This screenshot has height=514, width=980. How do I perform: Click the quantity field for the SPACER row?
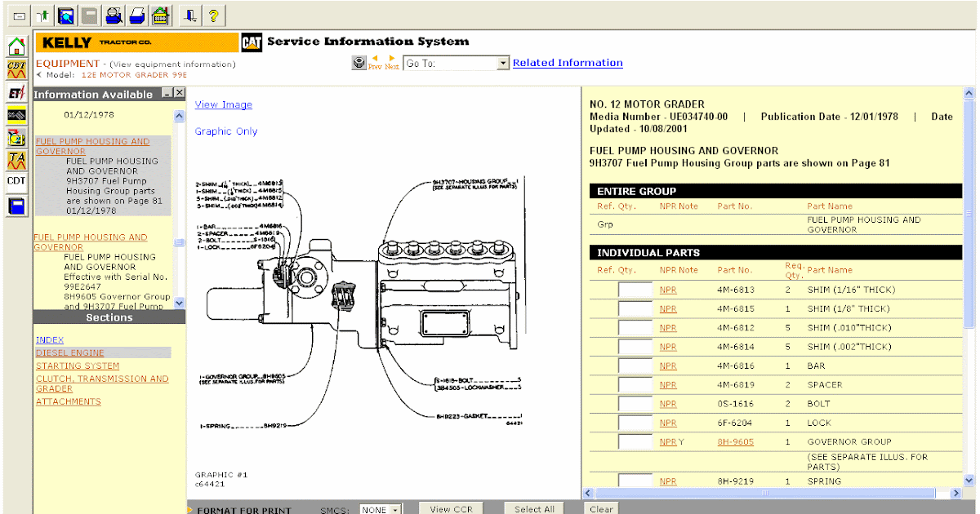click(x=635, y=385)
